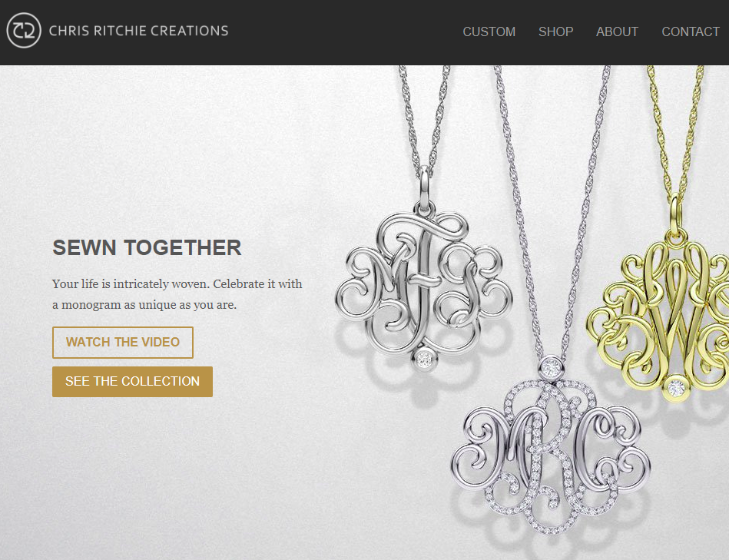This screenshot has width=729, height=560.
Task: Click the tagline paragraph about monograms
Action: click(x=177, y=294)
